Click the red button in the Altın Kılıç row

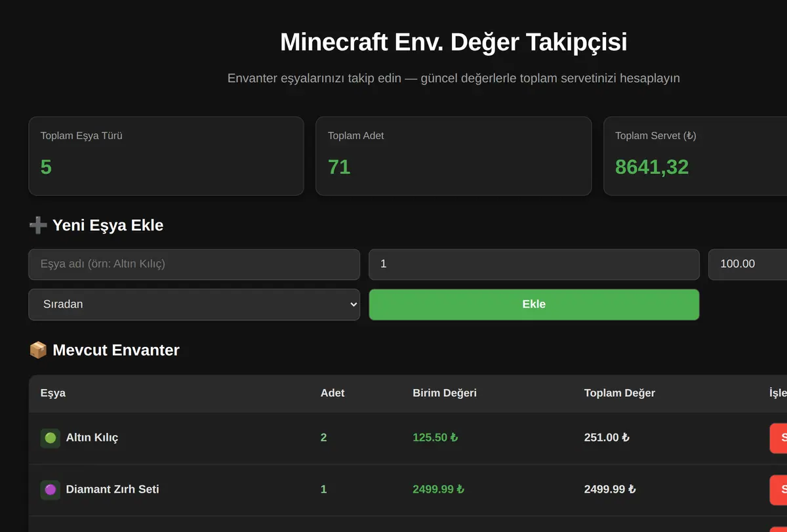pos(778,438)
